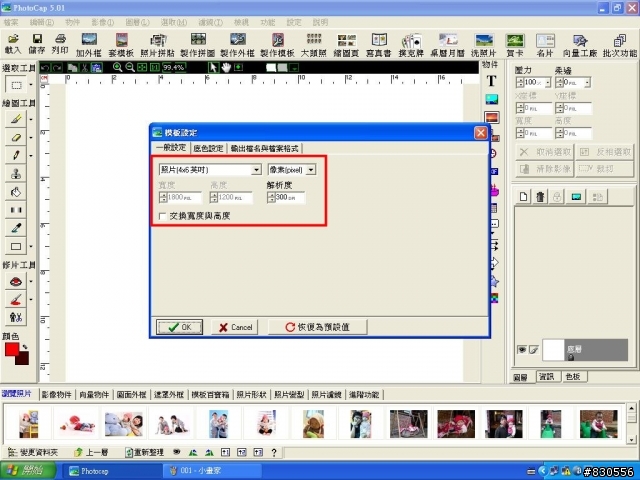Screen dimensions: 640x480
Task: Check the 交換寬度與高度 checkbox
Action: 162,216
